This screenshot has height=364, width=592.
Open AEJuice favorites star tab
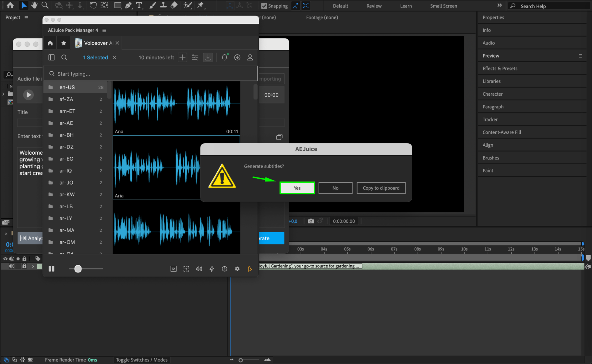pos(64,43)
